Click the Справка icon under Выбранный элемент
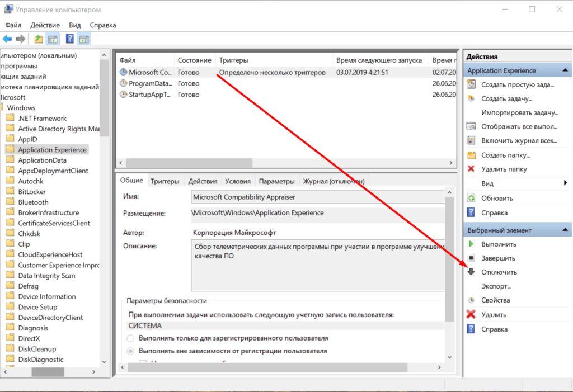This screenshot has width=573, height=392. pyautogui.click(x=471, y=329)
